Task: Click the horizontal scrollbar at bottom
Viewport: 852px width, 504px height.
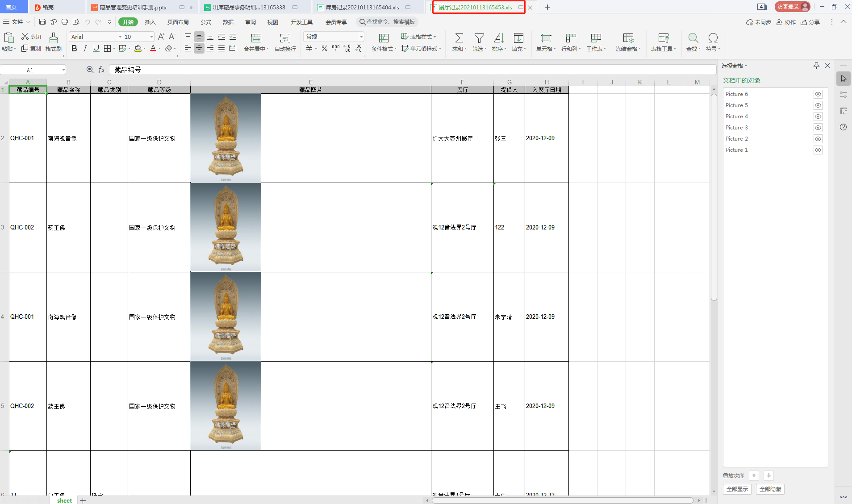Action: click(x=563, y=500)
